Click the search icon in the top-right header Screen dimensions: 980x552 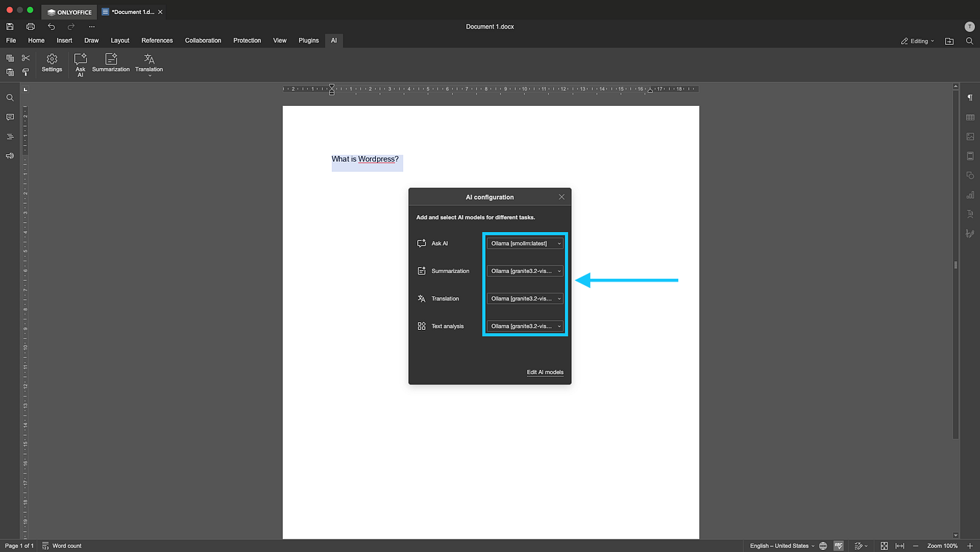pyautogui.click(x=969, y=41)
